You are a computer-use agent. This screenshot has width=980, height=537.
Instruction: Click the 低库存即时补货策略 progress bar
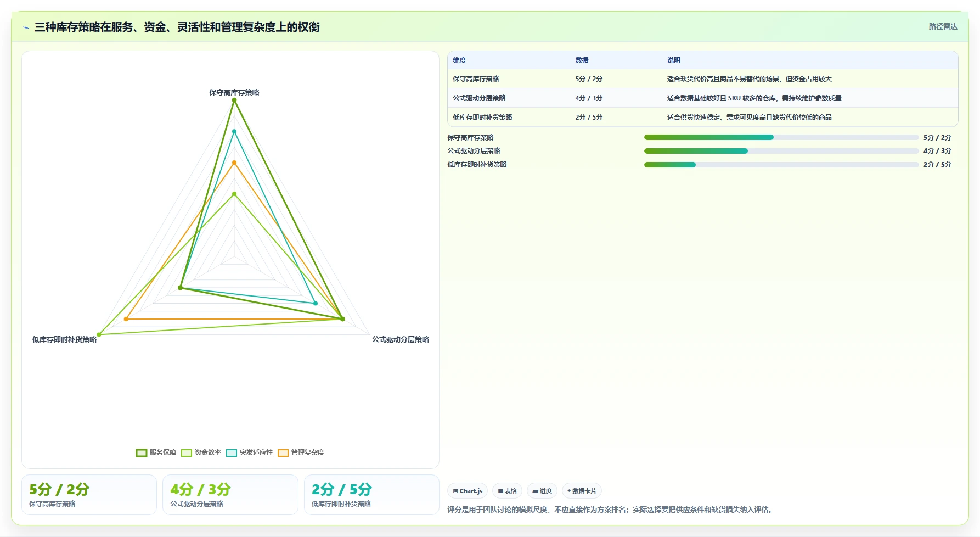(781, 165)
